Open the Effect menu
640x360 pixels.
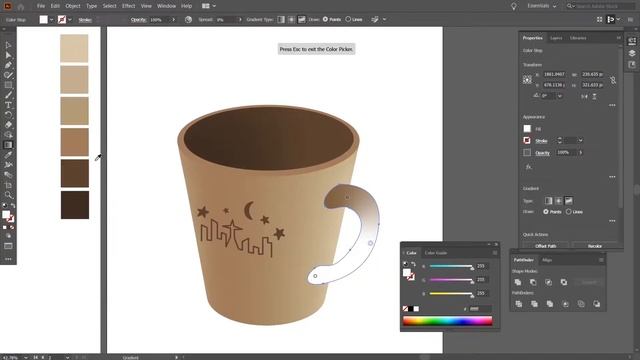(128, 6)
